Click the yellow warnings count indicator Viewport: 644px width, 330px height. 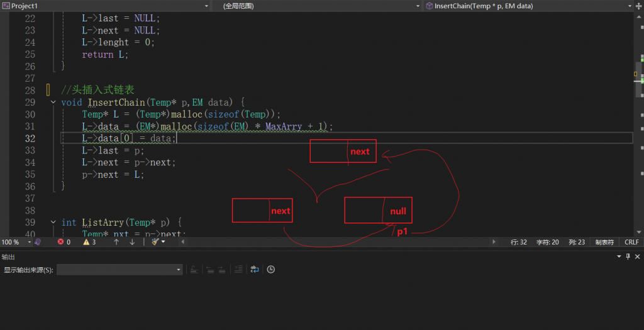[90, 242]
